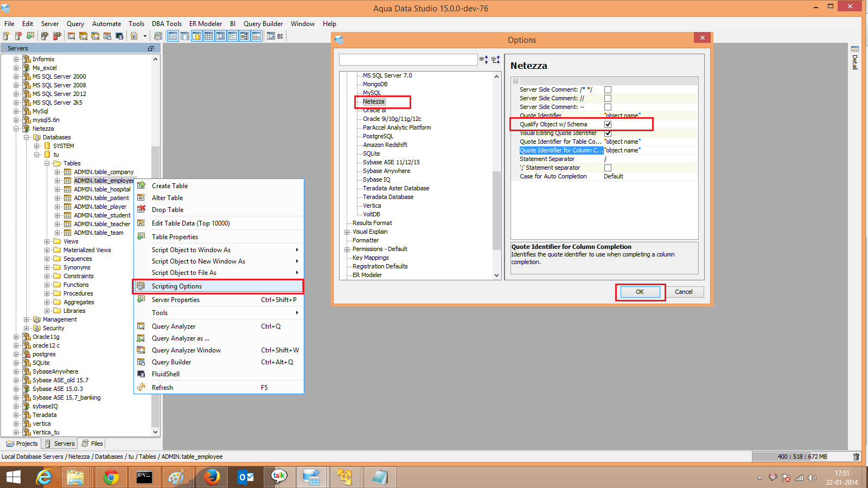Click the Create Table icon in the context menu
The width and height of the screenshot is (868, 488).
click(141, 185)
